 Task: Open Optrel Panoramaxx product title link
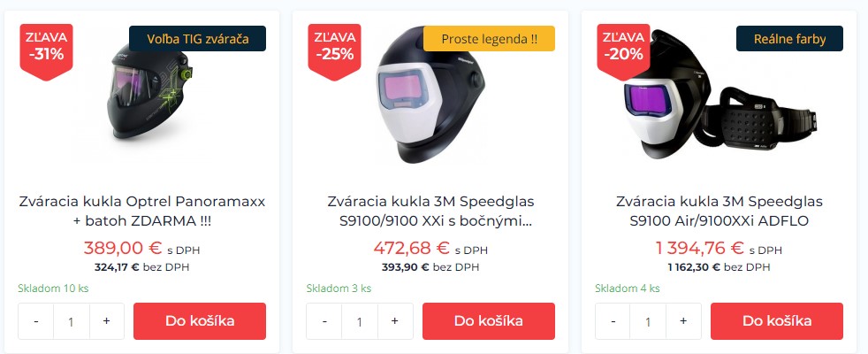(x=142, y=211)
